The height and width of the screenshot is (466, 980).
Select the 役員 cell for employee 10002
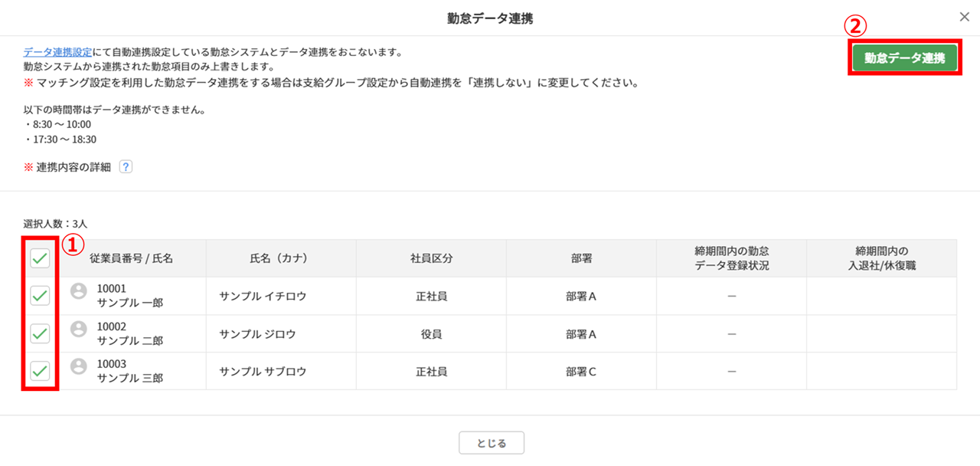coord(431,333)
